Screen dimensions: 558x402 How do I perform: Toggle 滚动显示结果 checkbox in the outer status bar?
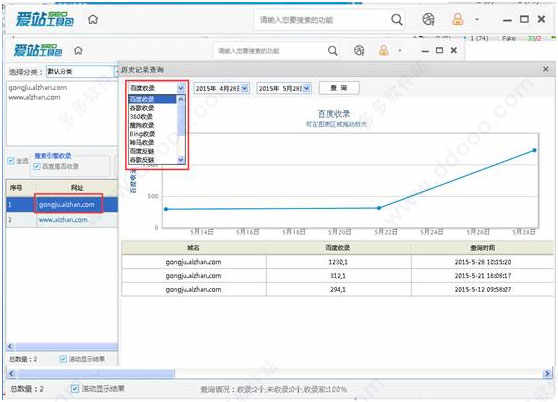tap(75, 388)
